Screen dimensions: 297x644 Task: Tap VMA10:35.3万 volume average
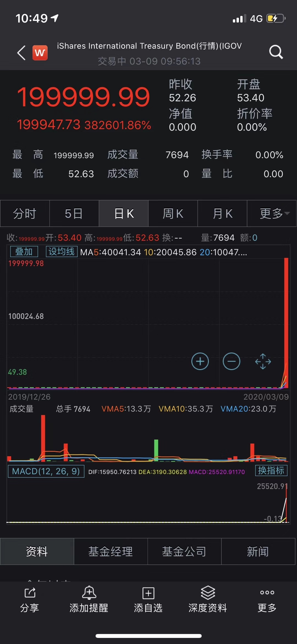[x=186, y=409]
